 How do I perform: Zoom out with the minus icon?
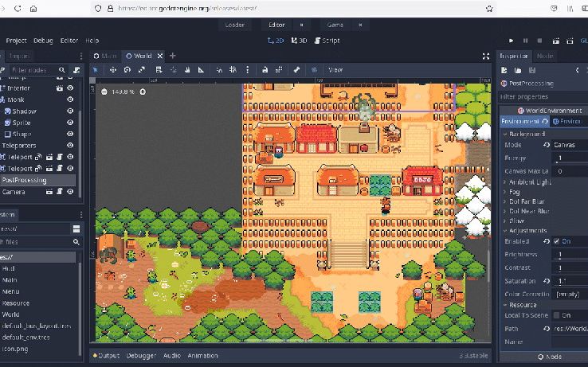[x=104, y=92]
